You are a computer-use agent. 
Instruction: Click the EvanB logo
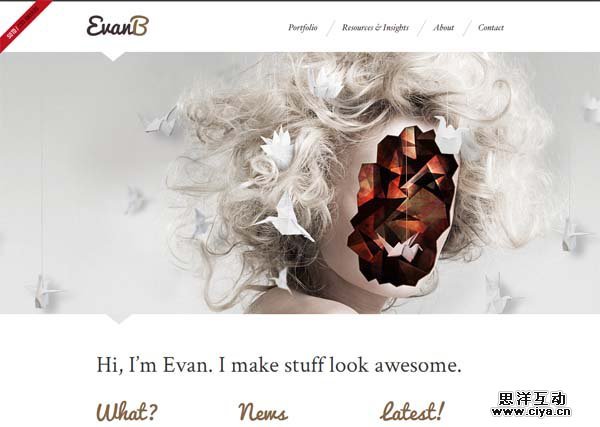point(117,26)
